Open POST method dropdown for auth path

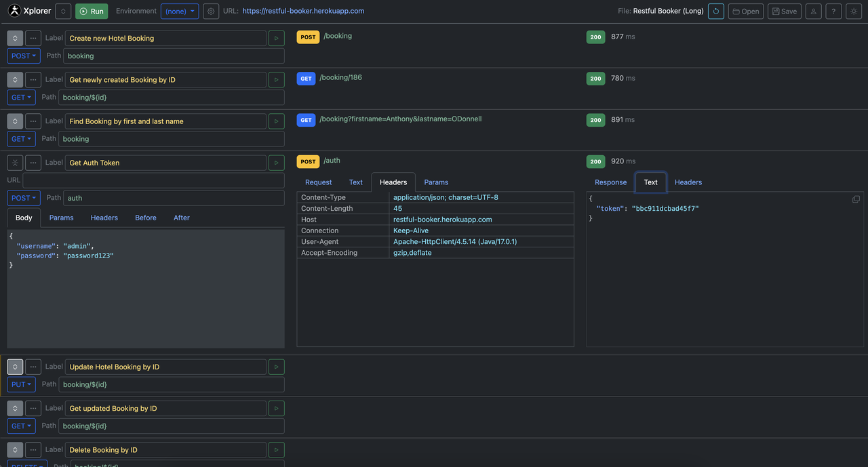click(x=24, y=198)
